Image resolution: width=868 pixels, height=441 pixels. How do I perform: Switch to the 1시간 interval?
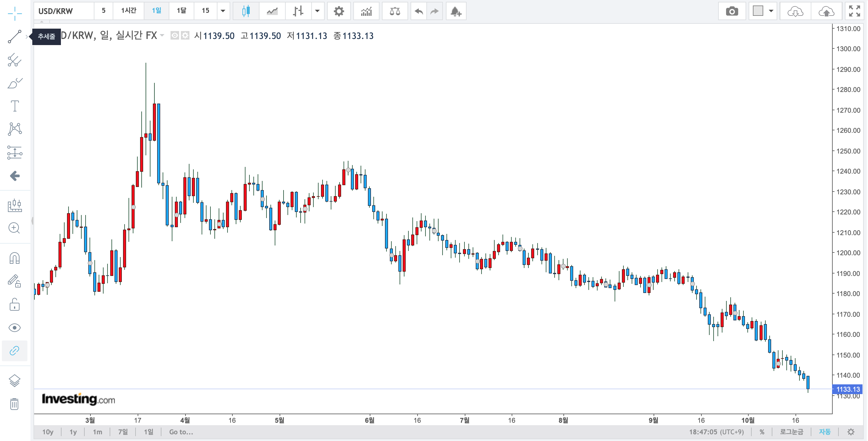click(129, 11)
